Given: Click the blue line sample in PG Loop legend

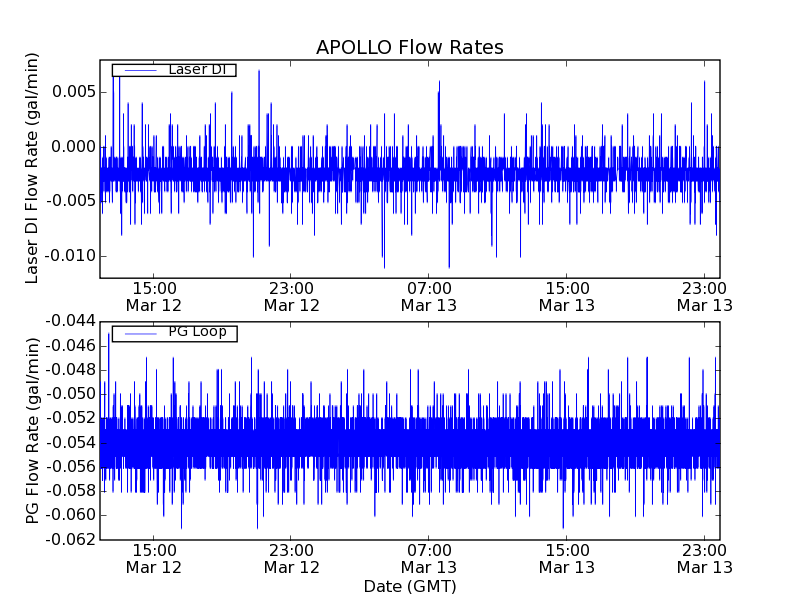Looking at the screenshot, I should [138, 333].
